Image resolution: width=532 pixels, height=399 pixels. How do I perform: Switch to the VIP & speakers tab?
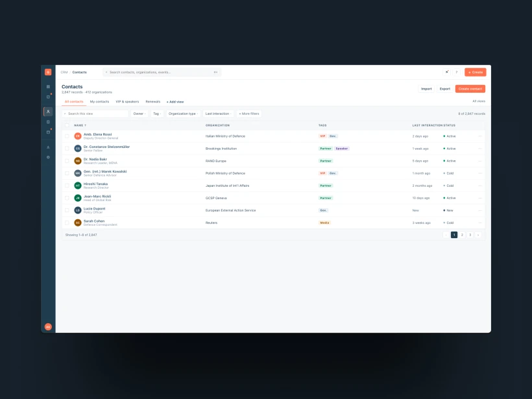[x=127, y=102]
